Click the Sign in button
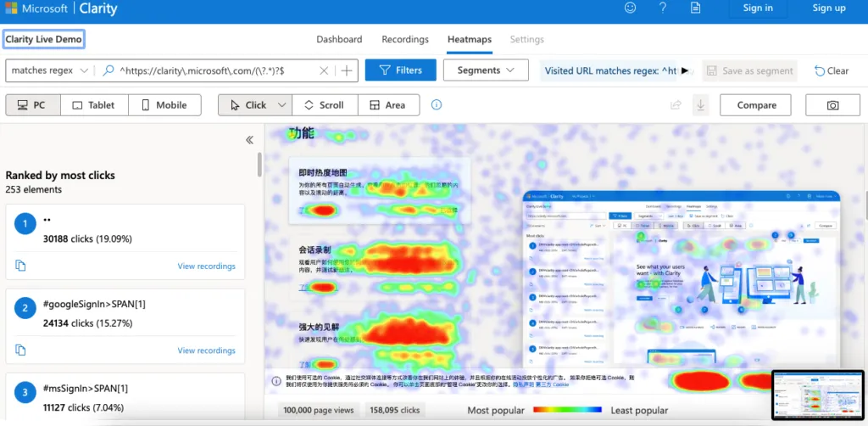This screenshot has height=426, width=868. [758, 8]
